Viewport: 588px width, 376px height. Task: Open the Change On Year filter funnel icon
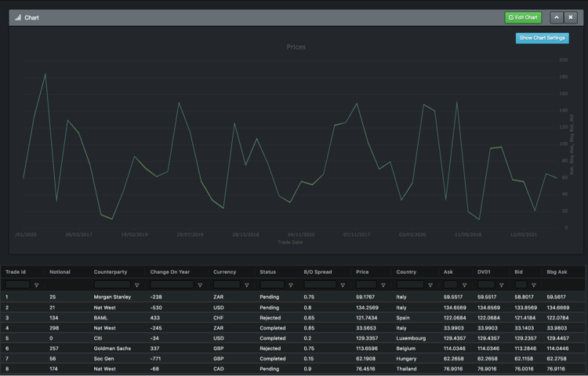(x=200, y=285)
